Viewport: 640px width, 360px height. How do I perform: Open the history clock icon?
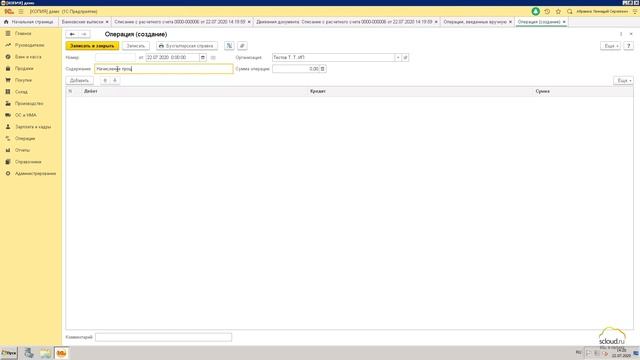pos(547,11)
